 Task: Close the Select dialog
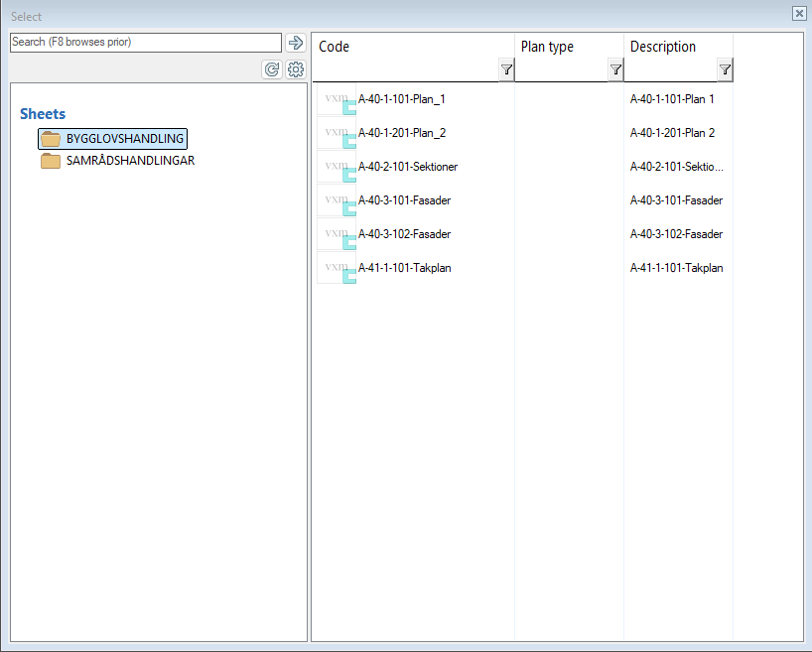click(799, 13)
